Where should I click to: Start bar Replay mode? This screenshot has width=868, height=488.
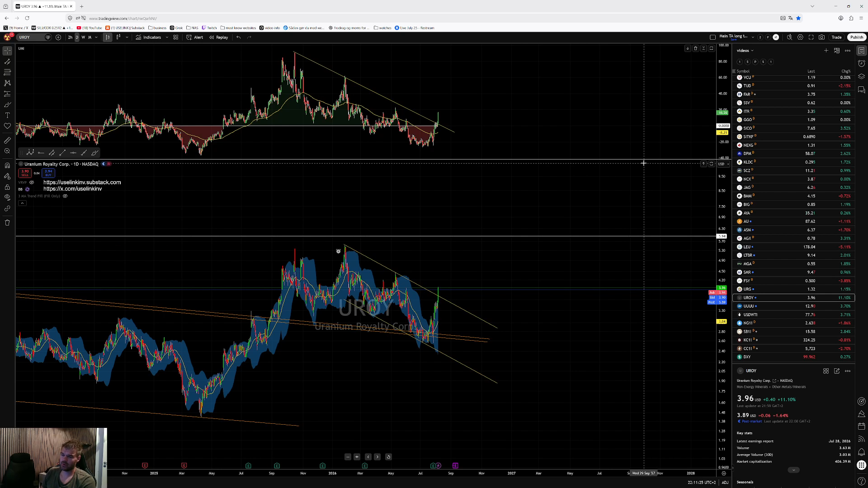(219, 38)
